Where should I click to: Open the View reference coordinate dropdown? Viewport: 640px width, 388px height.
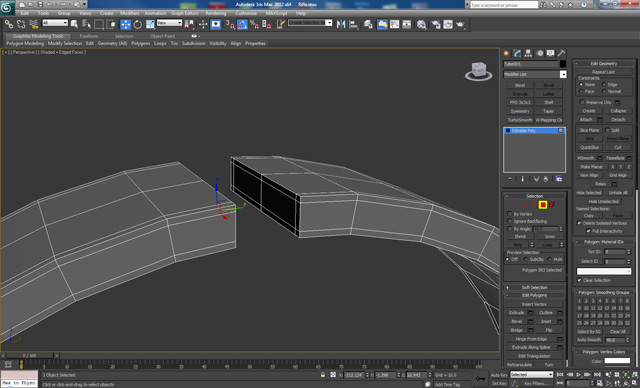(x=169, y=23)
